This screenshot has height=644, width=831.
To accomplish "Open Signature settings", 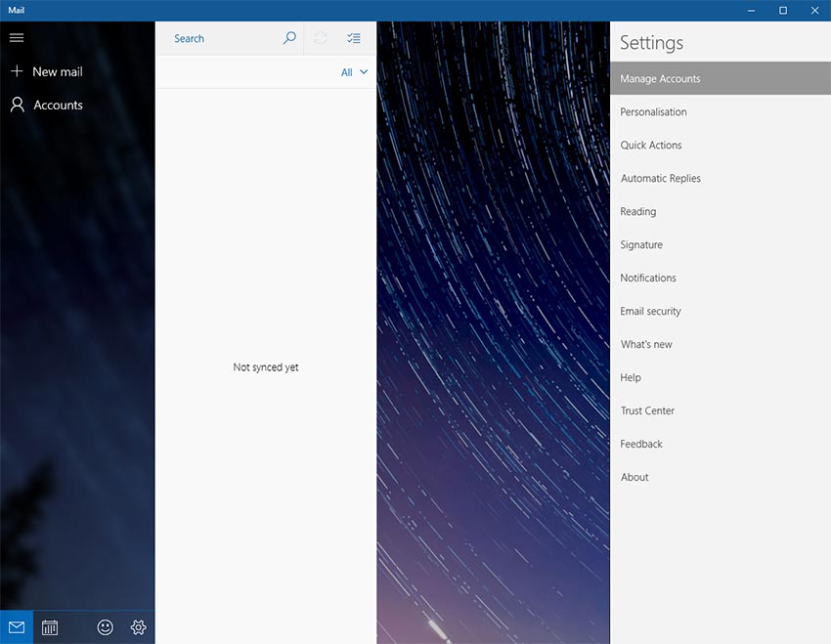I will 721,244.
